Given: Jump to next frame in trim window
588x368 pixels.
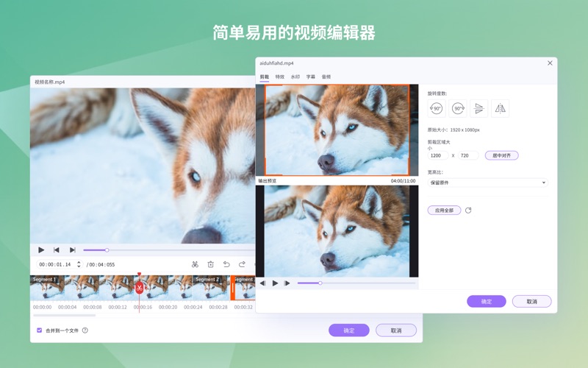Looking at the screenshot, I should pyautogui.click(x=72, y=250).
